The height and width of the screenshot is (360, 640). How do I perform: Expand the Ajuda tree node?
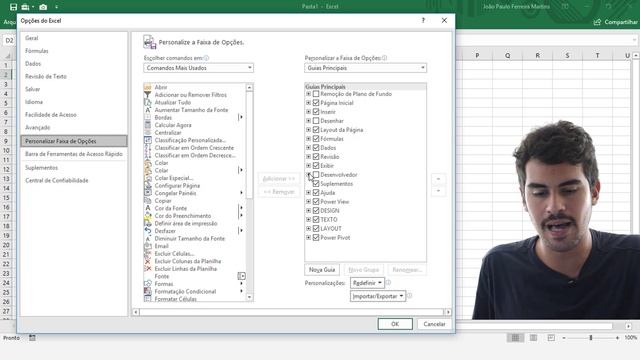click(309, 193)
